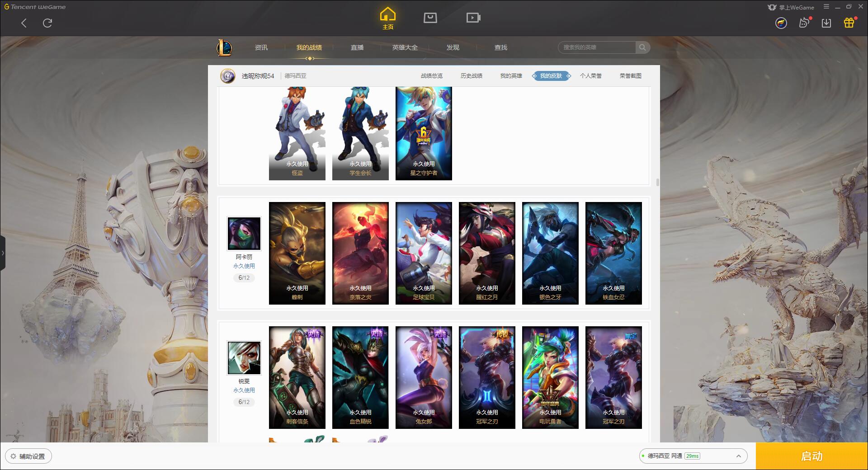
Task: Select the 直播 tab
Action: pos(357,47)
